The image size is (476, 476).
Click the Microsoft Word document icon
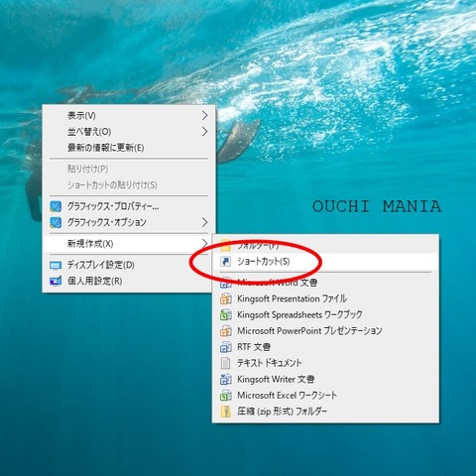(x=226, y=283)
